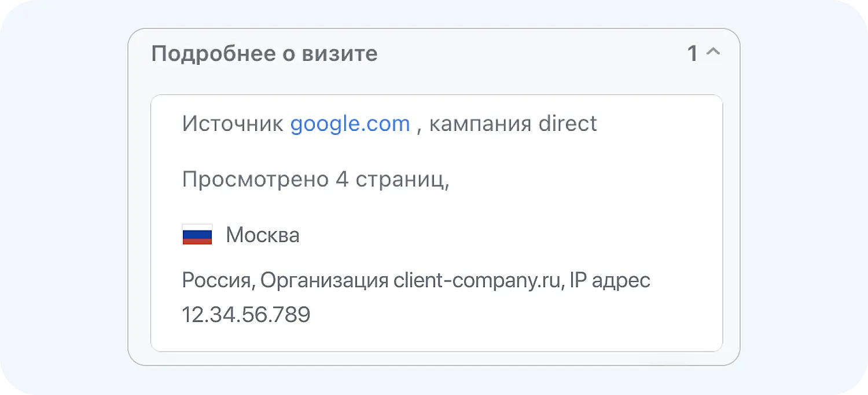Click the "Россия" country text
Image resolution: width=868 pixels, height=395 pixels.
216,280
